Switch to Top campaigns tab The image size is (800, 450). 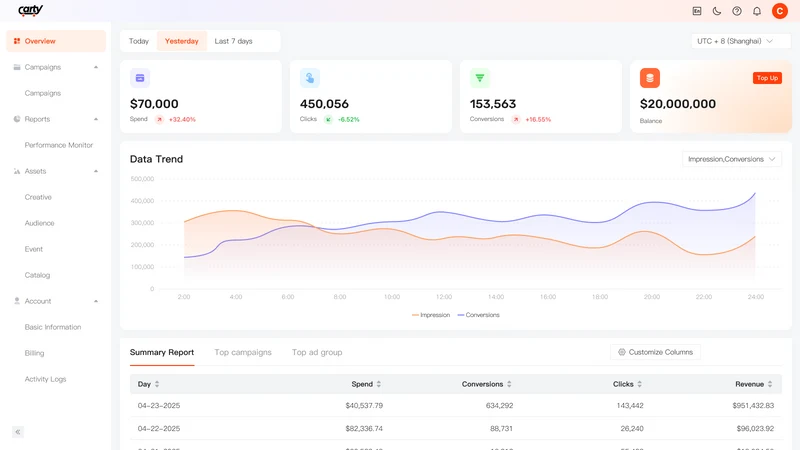[x=243, y=352]
